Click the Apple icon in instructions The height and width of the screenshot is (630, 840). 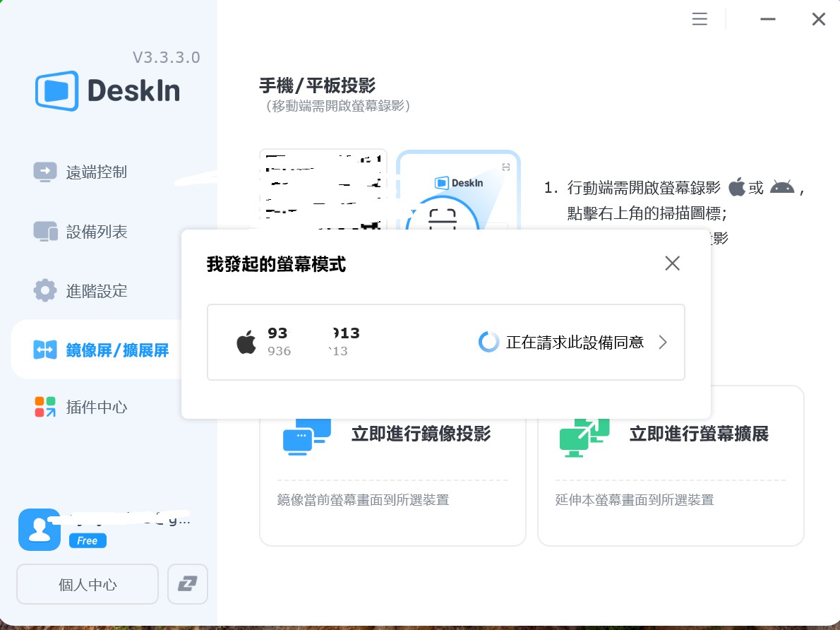click(x=737, y=187)
